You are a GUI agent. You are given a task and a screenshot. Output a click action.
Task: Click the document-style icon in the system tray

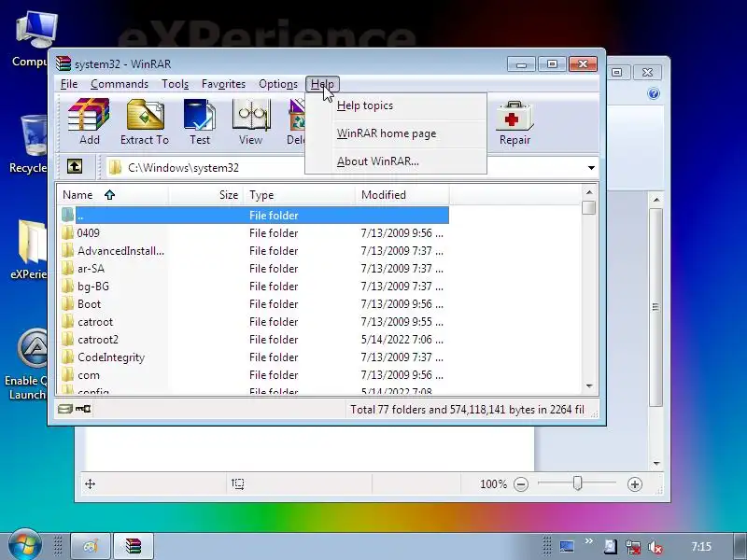click(611, 546)
